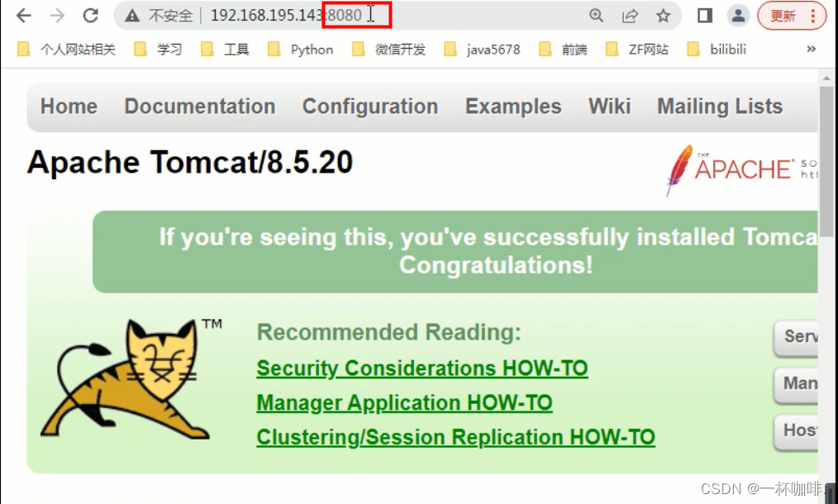Open the 微信开发 bookmark folder

click(x=389, y=50)
